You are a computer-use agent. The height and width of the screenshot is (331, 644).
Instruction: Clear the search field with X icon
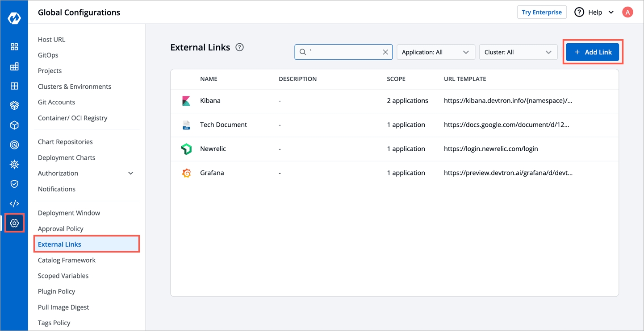385,52
